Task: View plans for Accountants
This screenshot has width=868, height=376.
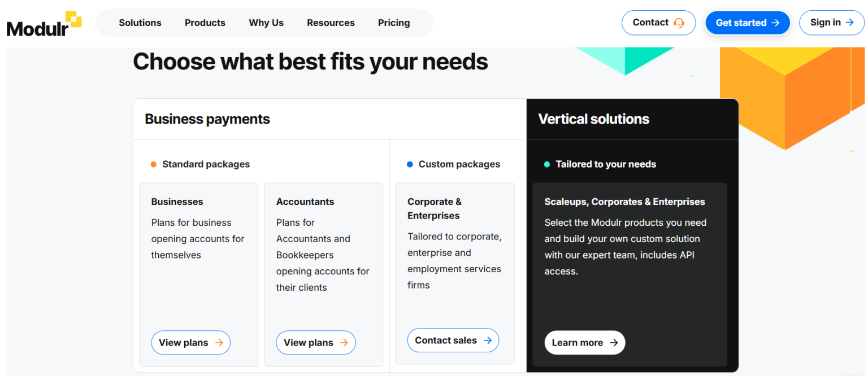Action: [x=315, y=343]
